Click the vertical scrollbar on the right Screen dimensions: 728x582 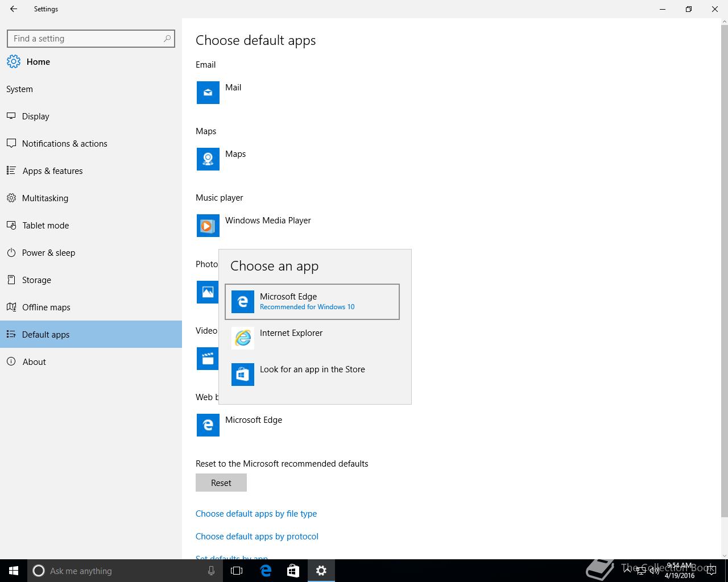[723, 272]
